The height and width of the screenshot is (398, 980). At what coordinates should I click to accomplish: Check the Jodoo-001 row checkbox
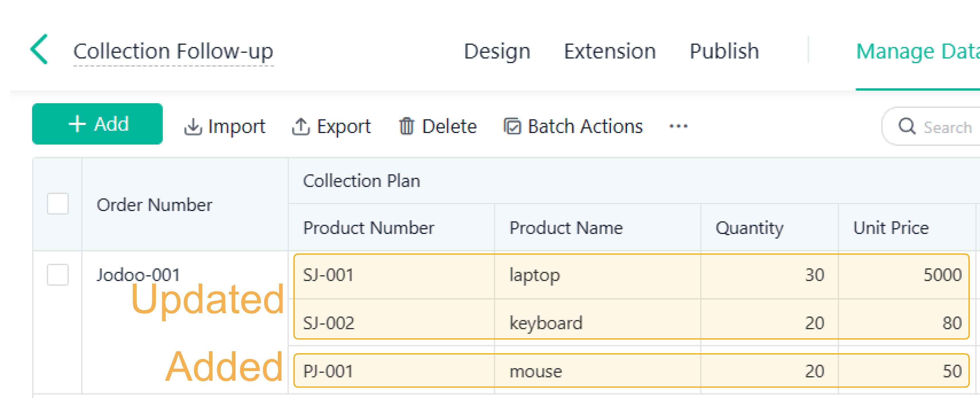point(58,275)
